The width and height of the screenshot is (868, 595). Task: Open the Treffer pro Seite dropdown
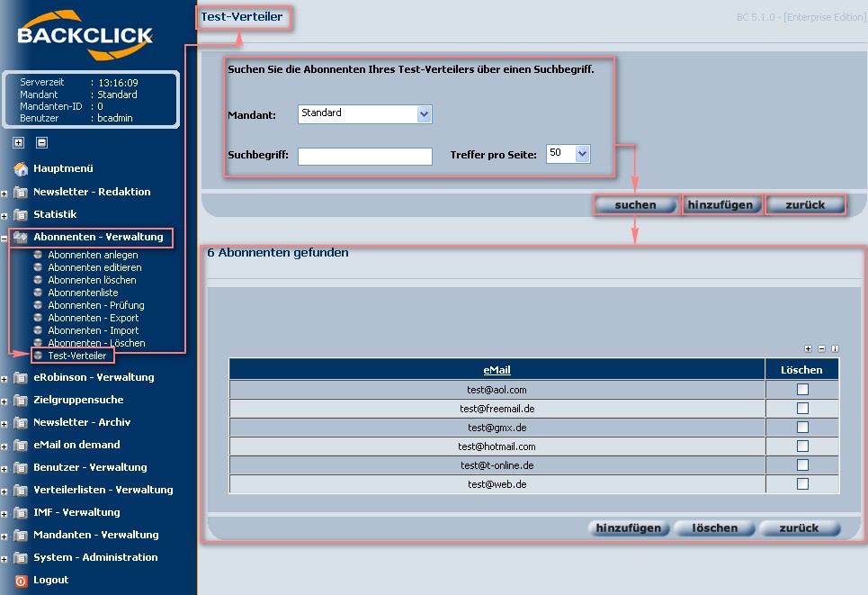click(568, 153)
